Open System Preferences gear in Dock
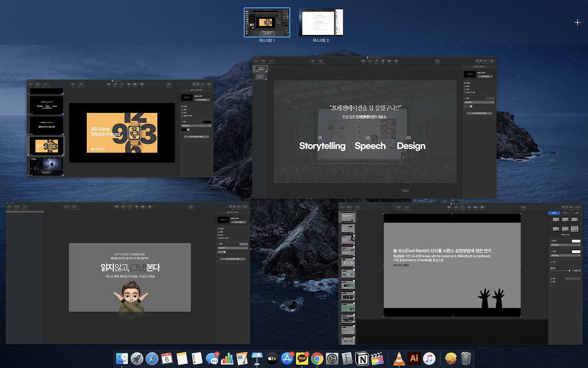588x368 pixels. (332, 359)
